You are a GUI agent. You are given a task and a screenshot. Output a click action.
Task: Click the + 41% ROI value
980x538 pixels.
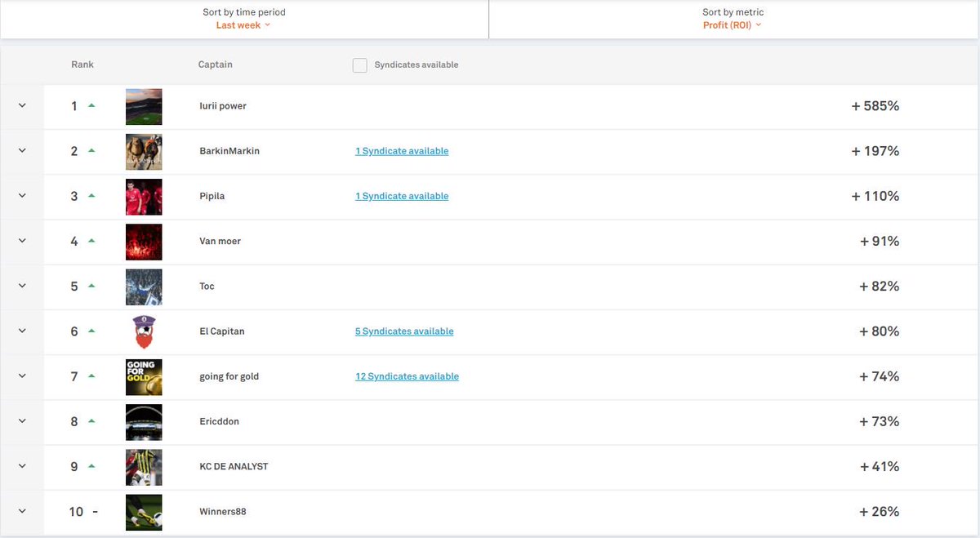(x=879, y=467)
